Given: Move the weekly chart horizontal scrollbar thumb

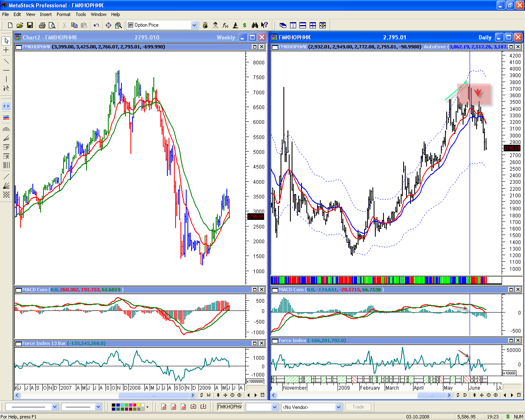Looking at the screenshot, I should 154,395.
